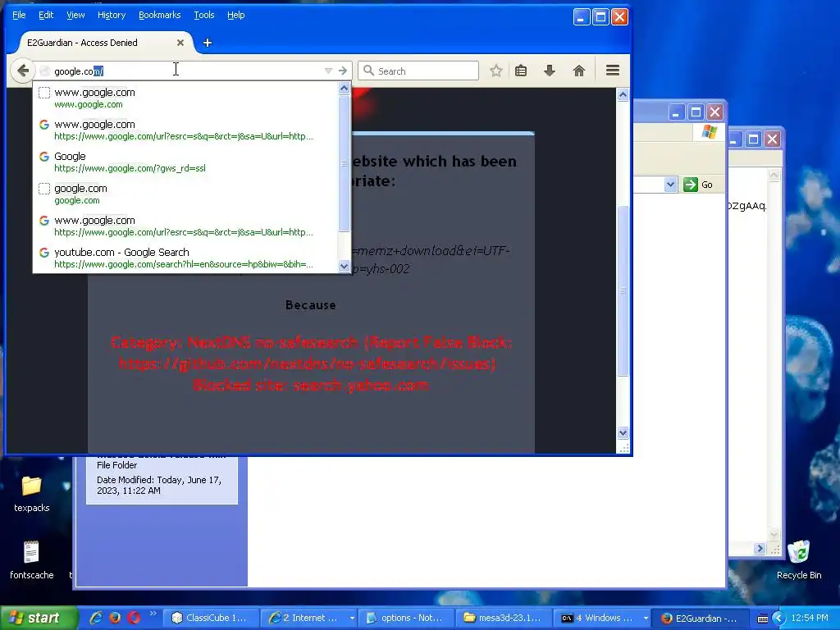The height and width of the screenshot is (630, 840).
Task: Click the search magnifier icon
Action: click(368, 71)
